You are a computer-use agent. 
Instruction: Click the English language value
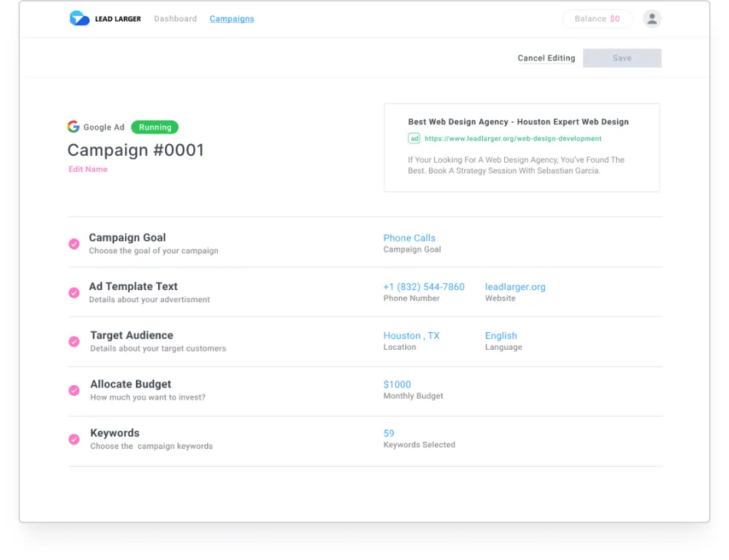coord(501,335)
